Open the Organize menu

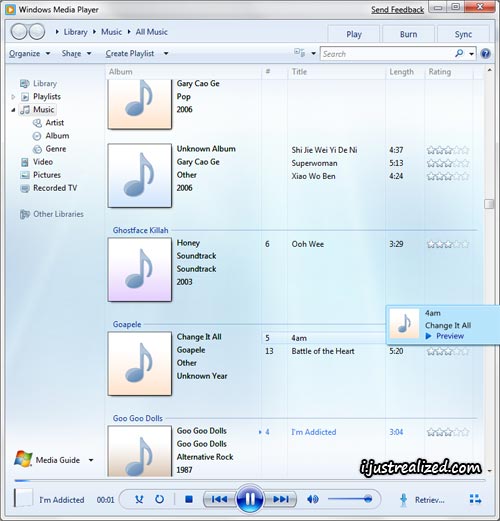pos(29,53)
